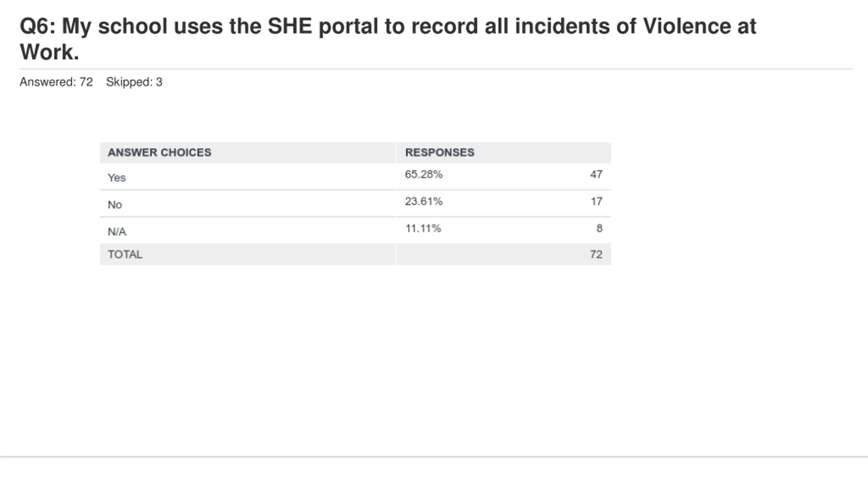Select the No answer row label
Image resolution: width=868 pixels, height=488 pixels.
tap(115, 205)
